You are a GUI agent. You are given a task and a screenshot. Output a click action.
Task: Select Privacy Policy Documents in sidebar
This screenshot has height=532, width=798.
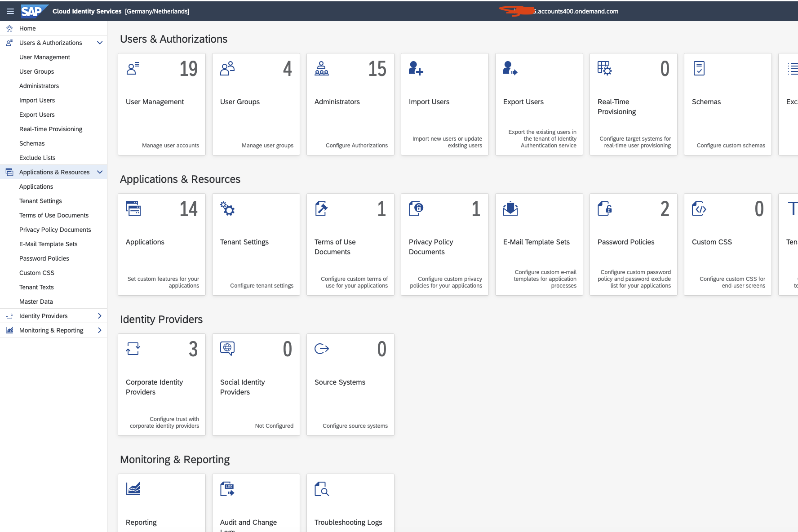tap(53, 230)
